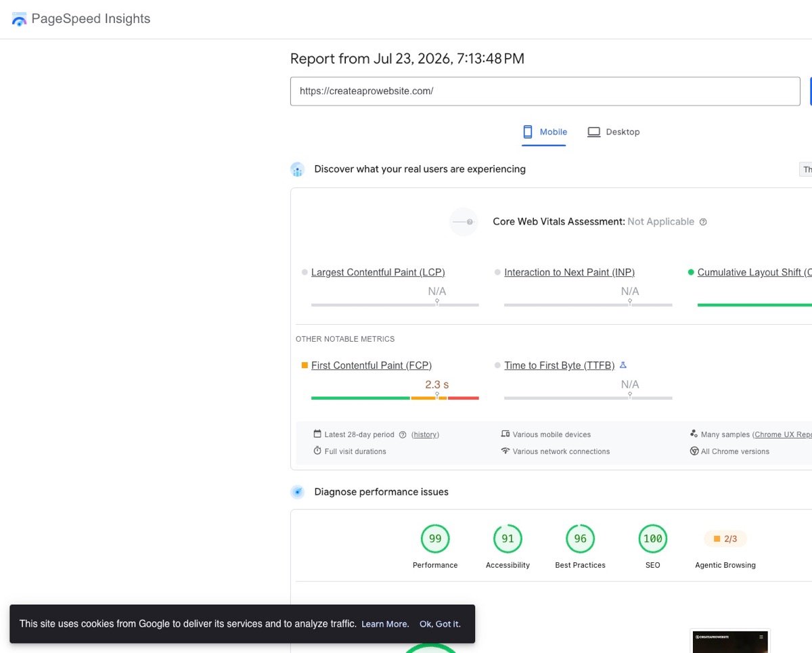The height and width of the screenshot is (653, 812).
Task: Click the 2.3 s FCP value
Action: (x=437, y=384)
